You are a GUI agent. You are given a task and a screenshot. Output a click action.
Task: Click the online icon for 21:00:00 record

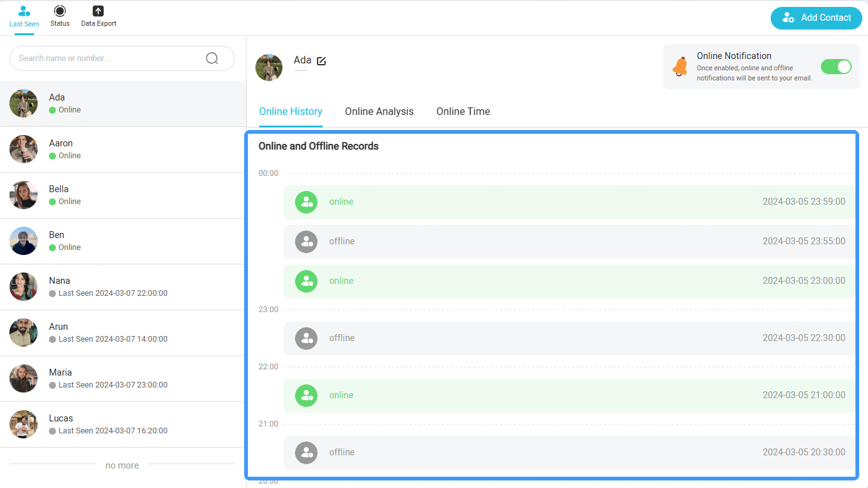point(306,396)
